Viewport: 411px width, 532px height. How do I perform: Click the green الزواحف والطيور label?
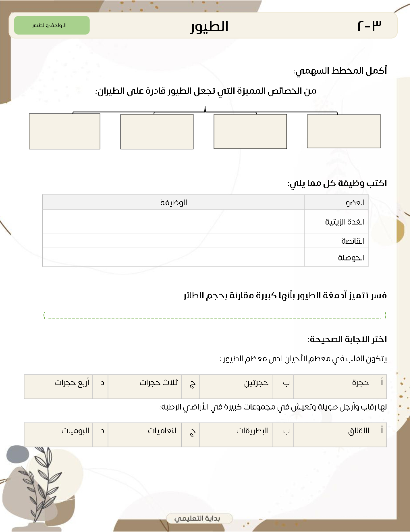pos(52,25)
